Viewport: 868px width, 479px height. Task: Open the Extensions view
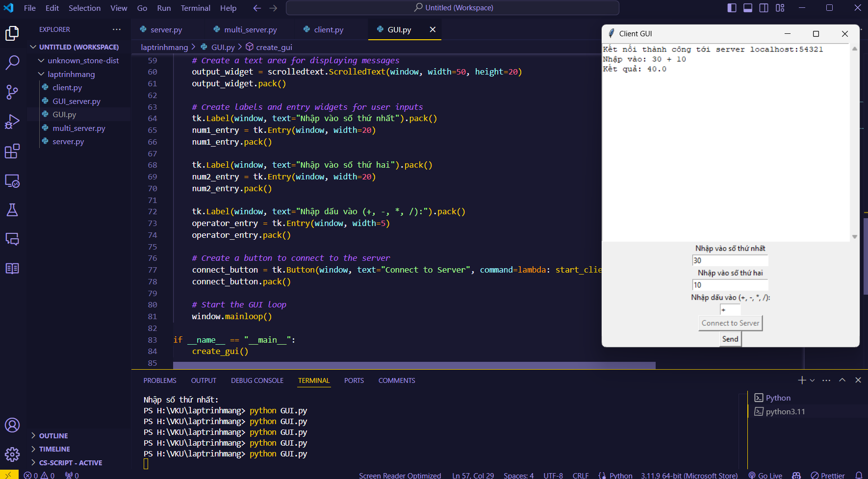(12, 151)
